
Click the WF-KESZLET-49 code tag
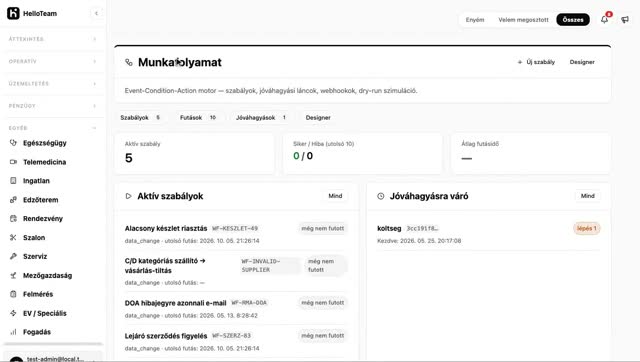click(235, 229)
